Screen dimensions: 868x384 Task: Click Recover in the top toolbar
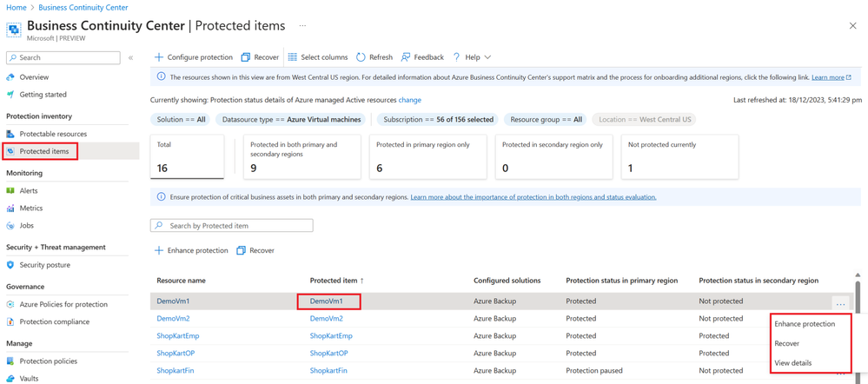pyautogui.click(x=260, y=57)
